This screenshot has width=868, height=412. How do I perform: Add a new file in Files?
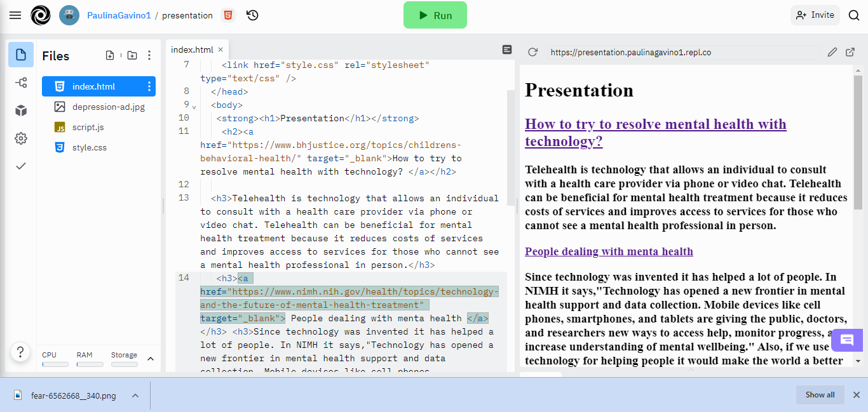coord(110,56)
